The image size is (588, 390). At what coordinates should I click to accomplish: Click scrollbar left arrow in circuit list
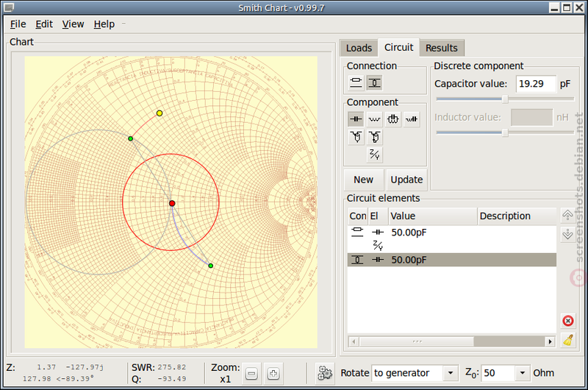click(x=354, y=341)
